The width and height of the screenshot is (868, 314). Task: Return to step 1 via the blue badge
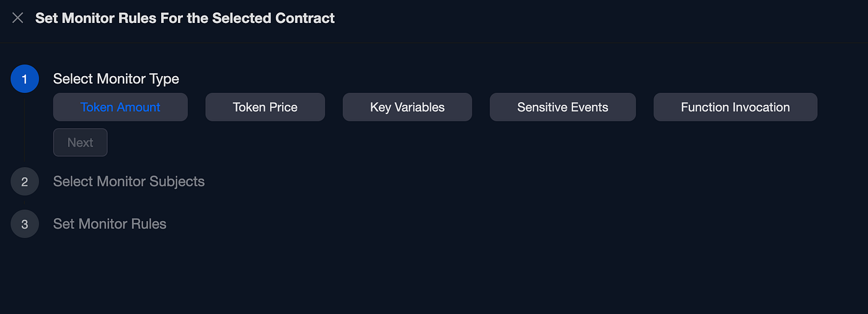coord(25,79)
